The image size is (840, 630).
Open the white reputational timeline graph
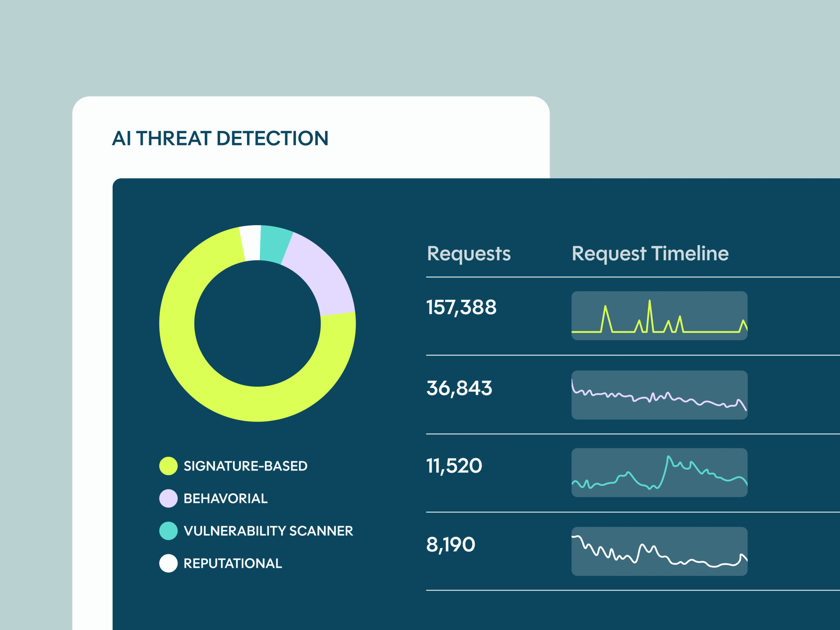(659, 551)
